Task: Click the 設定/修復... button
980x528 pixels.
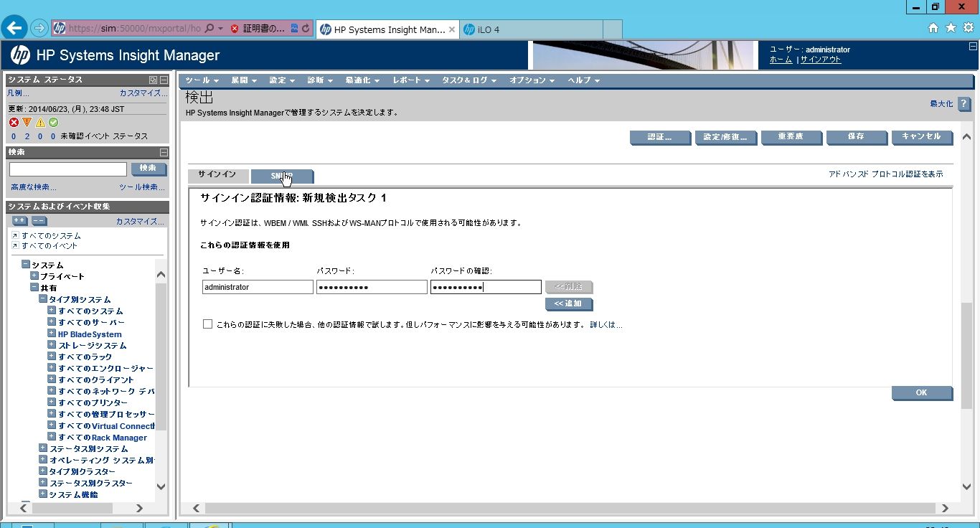Action: click(726, 137)
